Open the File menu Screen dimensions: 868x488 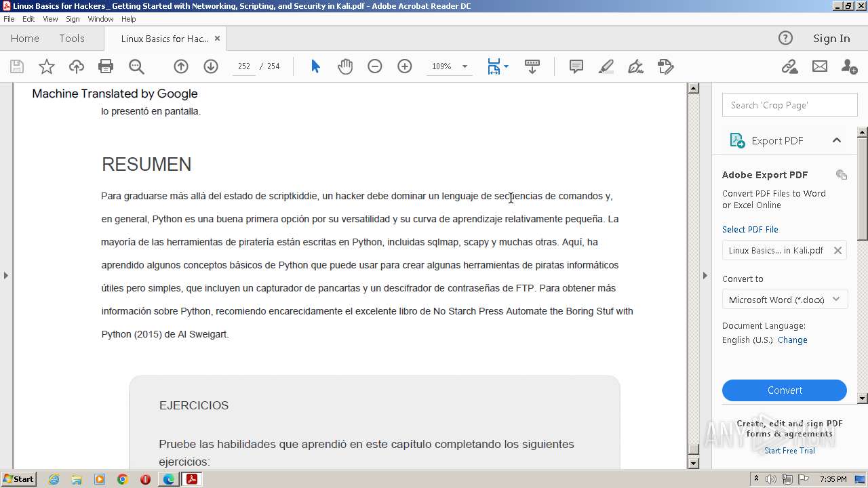(9, 19)
